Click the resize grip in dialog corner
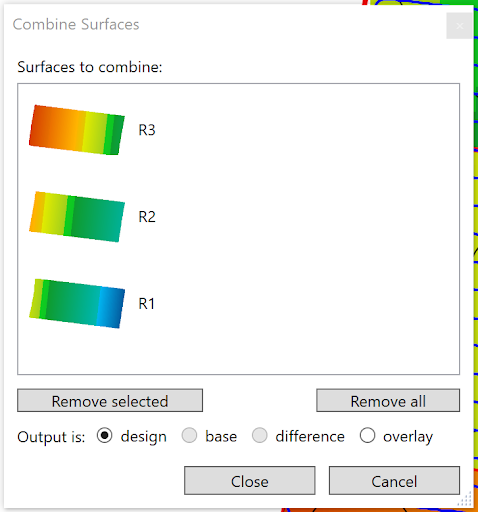This screenshot has height=512, width=478. 466,500
